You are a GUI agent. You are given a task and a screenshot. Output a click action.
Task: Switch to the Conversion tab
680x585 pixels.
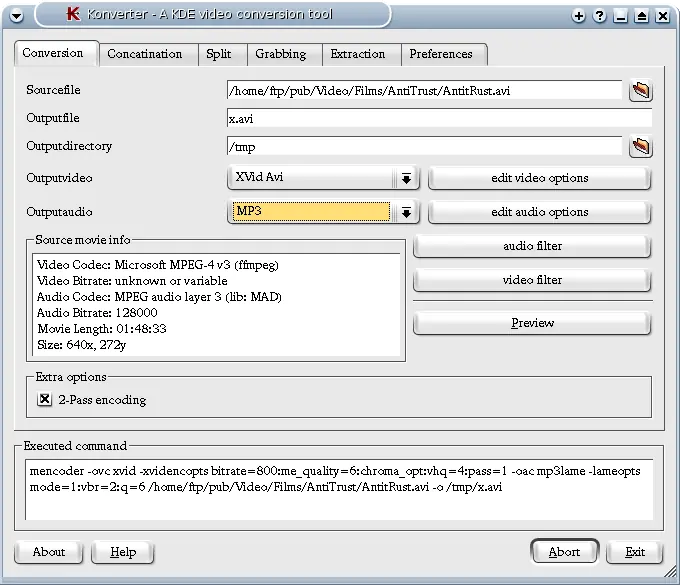(56, 53)
